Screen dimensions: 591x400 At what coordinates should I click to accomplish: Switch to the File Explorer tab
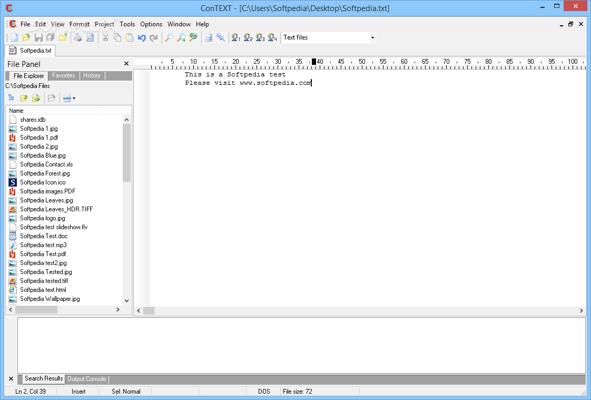pos(28,76)
